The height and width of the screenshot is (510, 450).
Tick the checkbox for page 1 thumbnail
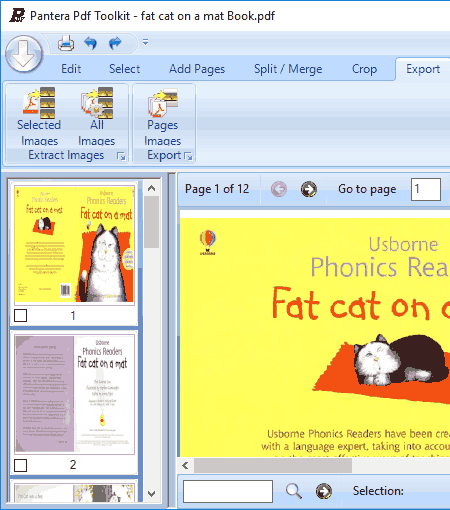[x=20, y=315]
